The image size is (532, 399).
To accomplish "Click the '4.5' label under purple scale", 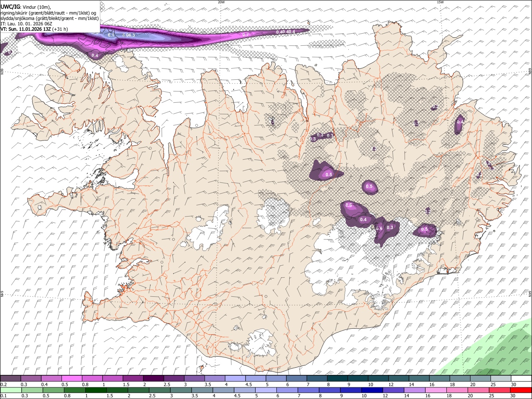I will 249,384.
